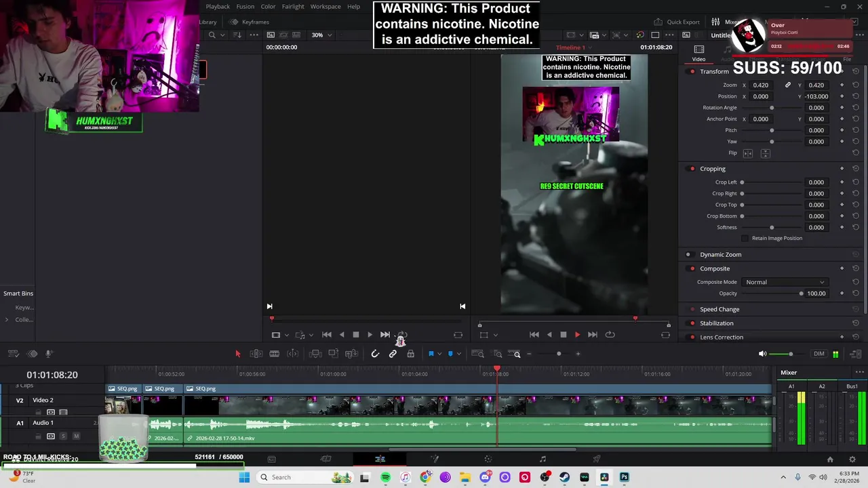Image resolution: width=868 pixels, height=488 pixels.
Task: Solo the Audio 1 track
Action: tap(63, 436)
